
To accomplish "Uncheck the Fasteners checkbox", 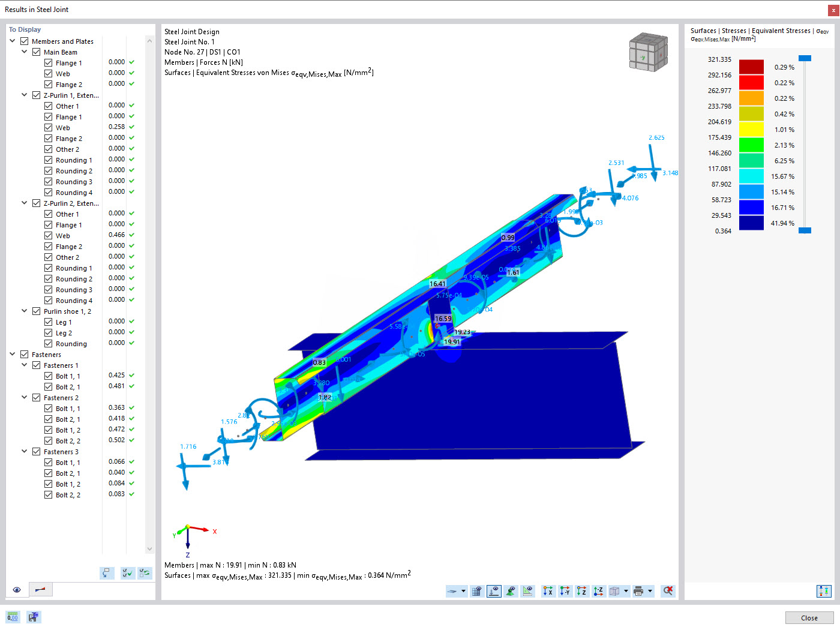I will pyautogui.click(x=25, y=355).
